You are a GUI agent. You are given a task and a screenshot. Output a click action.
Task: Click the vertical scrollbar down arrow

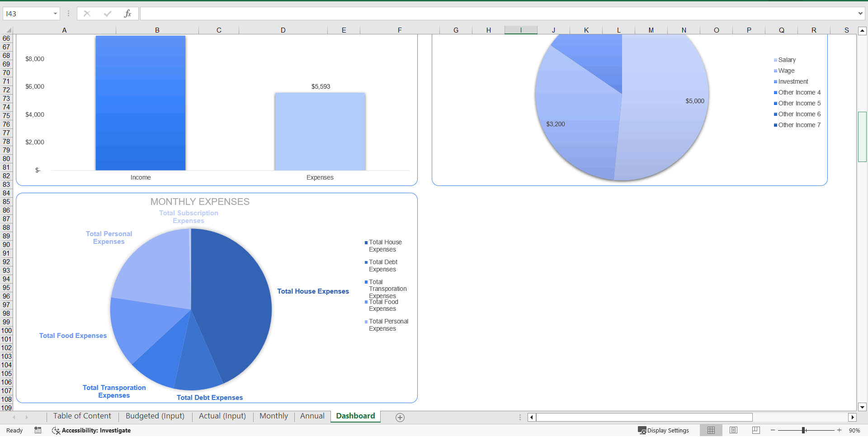862,407
